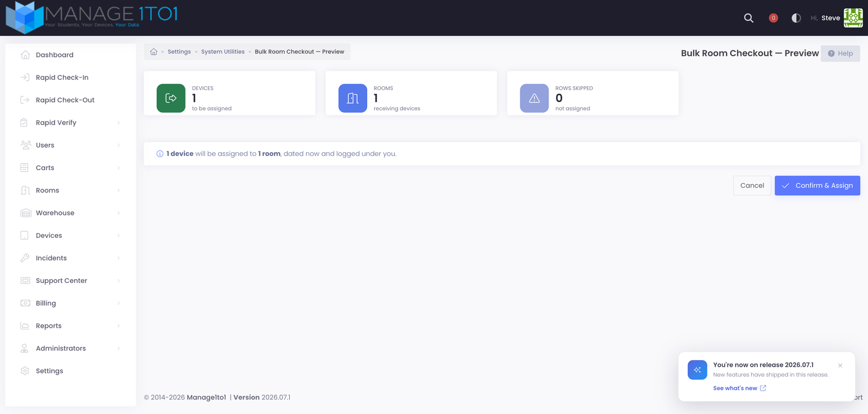Expand Warehouse submenu chevron
The height and width of the screenshot is (414, 868).
pyautogui.click(x=118, y=213)
